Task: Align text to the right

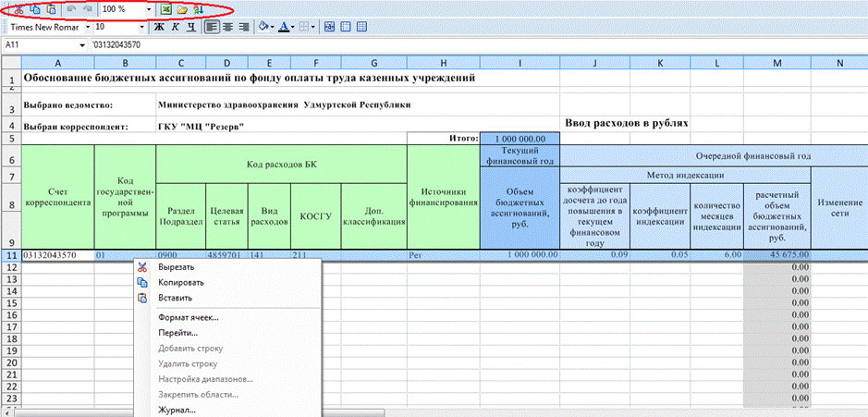Action: tap(243, 27)
